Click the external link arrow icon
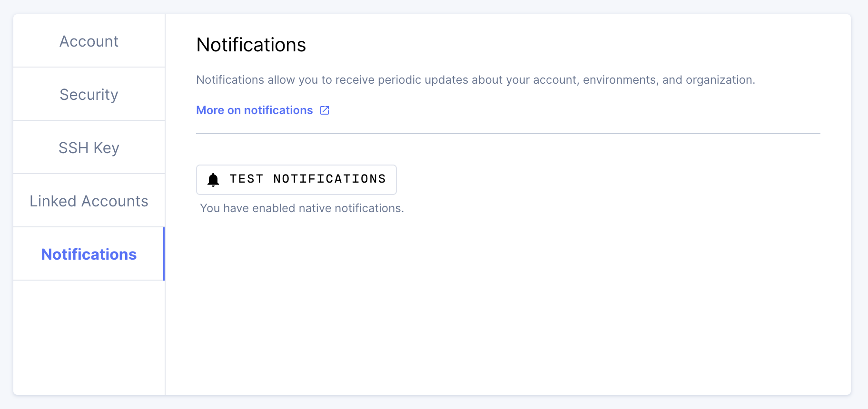Image resolution: width=868 pixels, height=409 pixels. [x=325, y=110]
